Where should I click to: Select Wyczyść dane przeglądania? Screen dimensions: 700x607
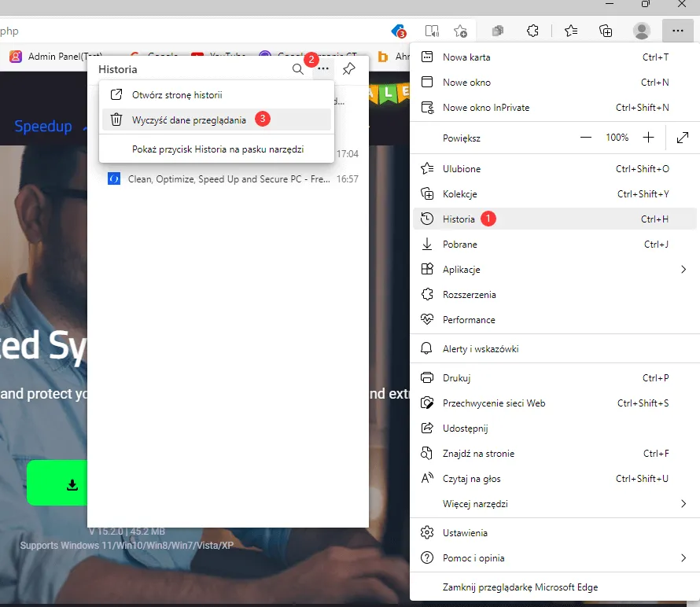click(x=189, y=120)
